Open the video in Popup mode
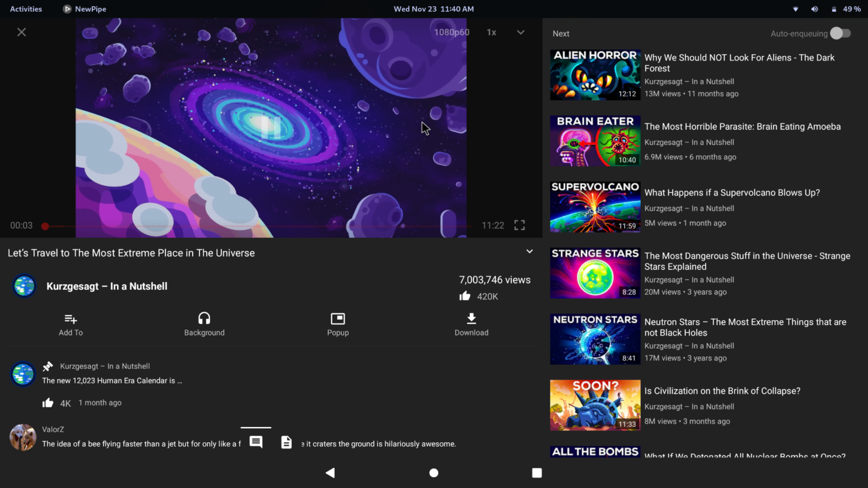The width and height of the screenshot is (868, 488). pyautogui.click(x=337, y=324)
